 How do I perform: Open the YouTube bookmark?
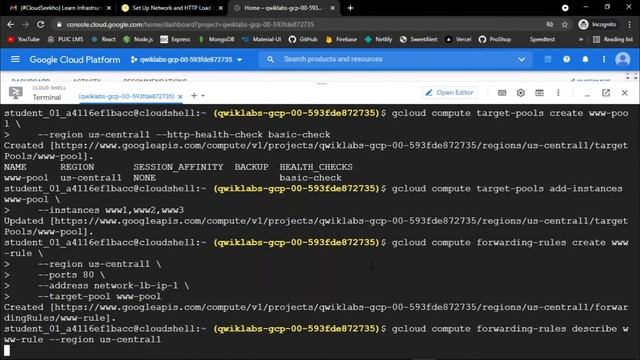coord(23,40)
